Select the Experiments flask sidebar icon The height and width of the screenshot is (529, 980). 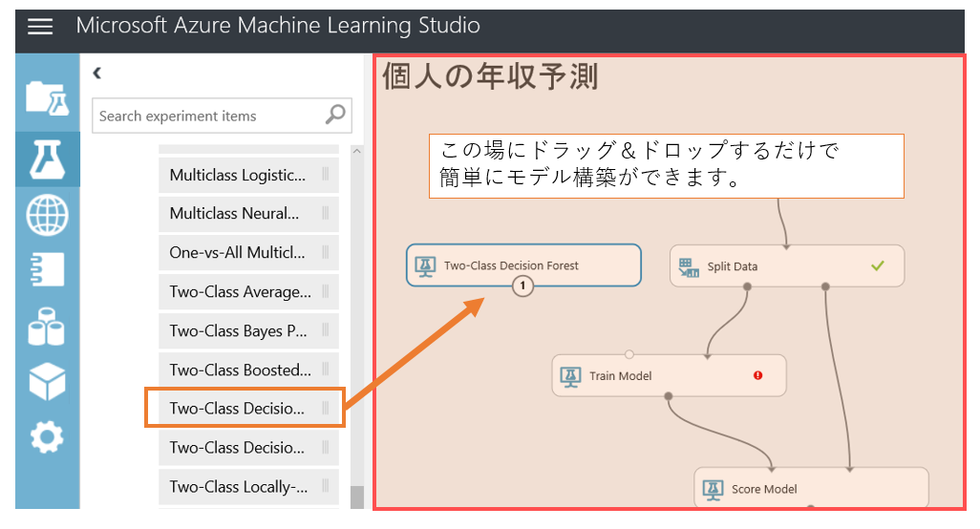48,159
